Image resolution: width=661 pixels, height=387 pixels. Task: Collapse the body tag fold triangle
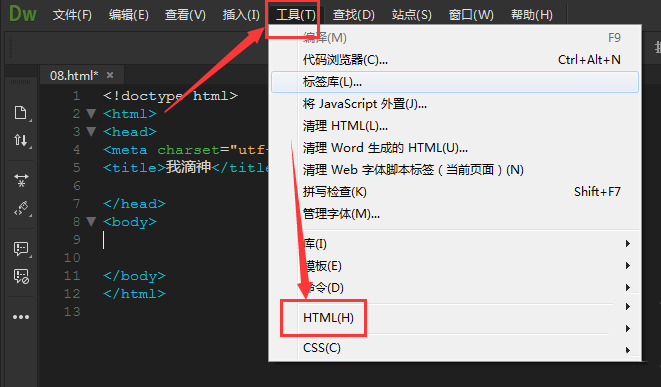91,221
